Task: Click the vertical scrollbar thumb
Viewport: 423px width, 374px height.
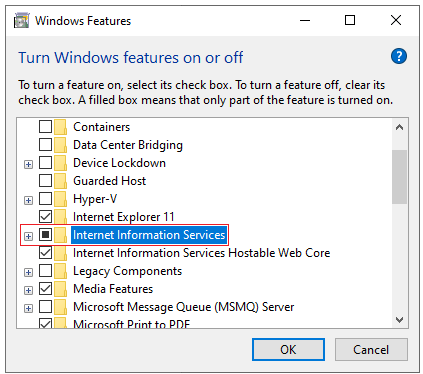Action: coord(399,177)
